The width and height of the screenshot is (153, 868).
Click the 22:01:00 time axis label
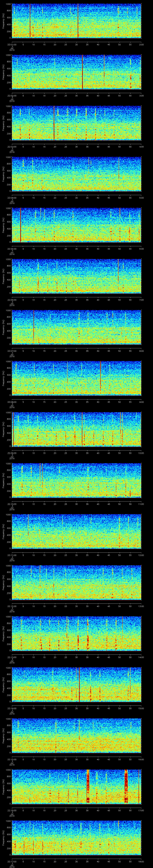click(x=12, y=44)
